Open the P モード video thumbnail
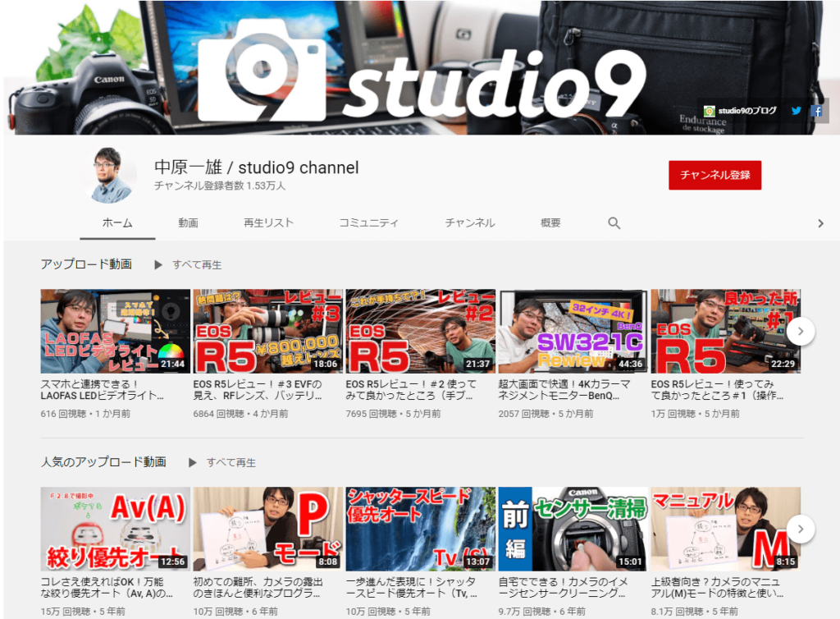The height and width of the screenshot is (619, 840). (x=268, y=529)
